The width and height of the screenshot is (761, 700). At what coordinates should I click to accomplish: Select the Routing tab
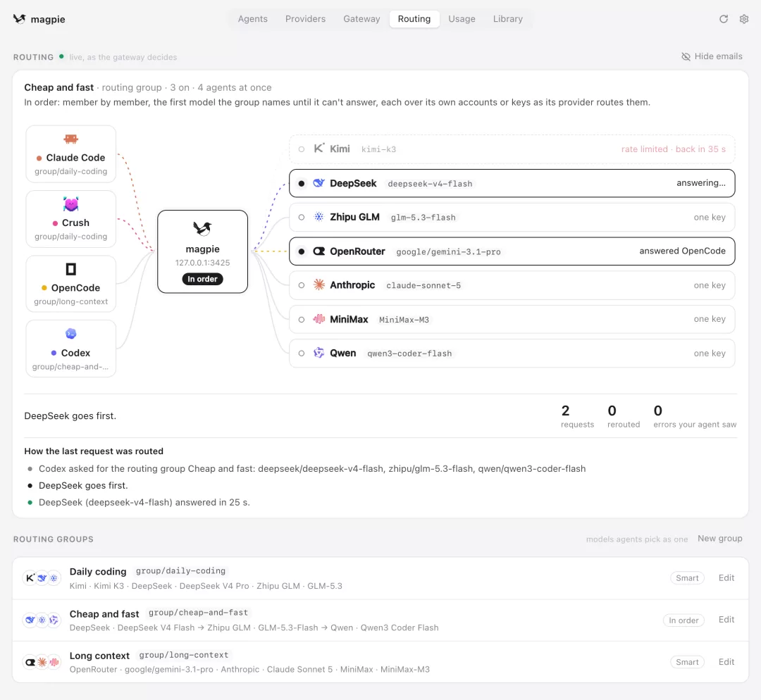click(414, 19)
